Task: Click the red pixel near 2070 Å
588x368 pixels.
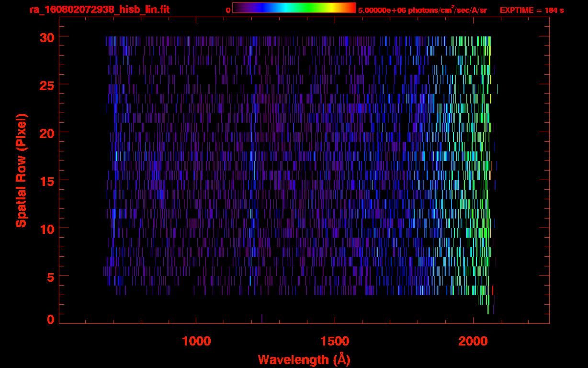Action: pos(493,290)
